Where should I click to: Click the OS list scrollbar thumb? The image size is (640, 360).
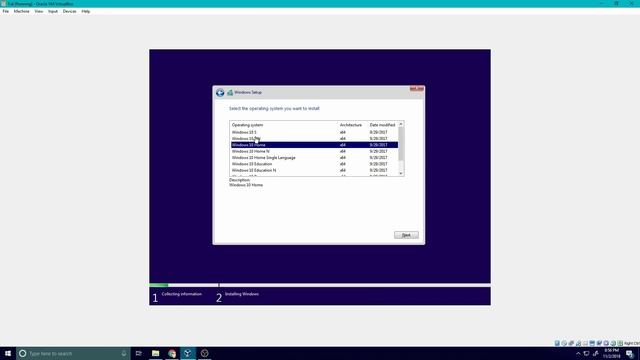click(x=401, y=144)
